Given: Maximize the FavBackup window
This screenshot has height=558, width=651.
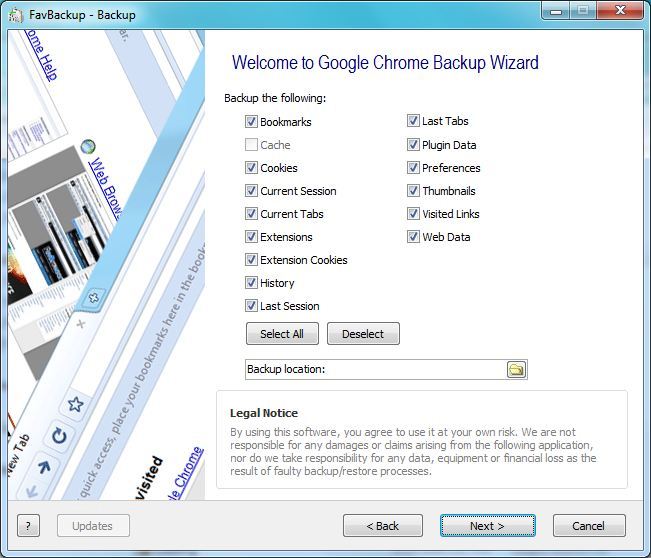Looking at the screenshot, I should tap(583, 11).
